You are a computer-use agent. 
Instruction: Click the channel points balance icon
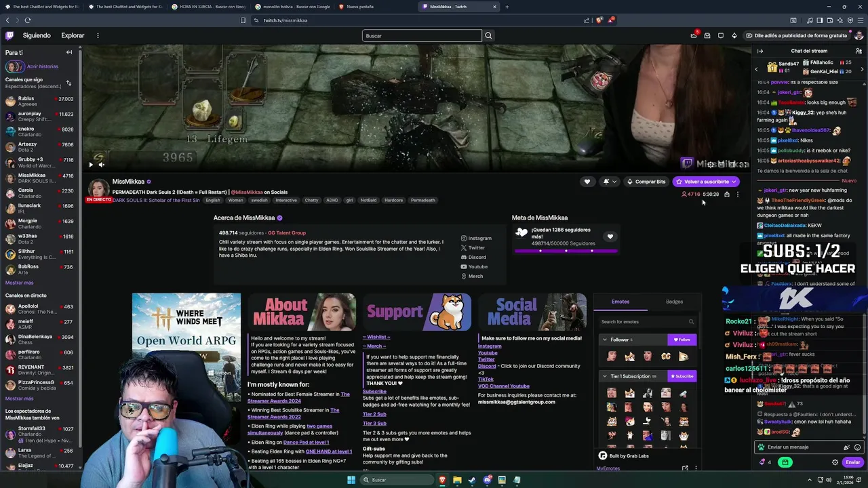(765, 462)
